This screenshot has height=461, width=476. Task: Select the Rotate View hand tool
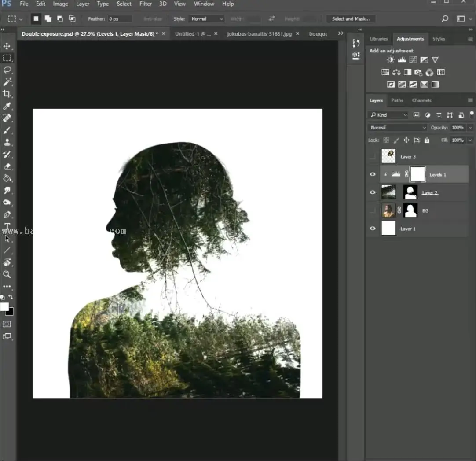(x=7, y=262)
